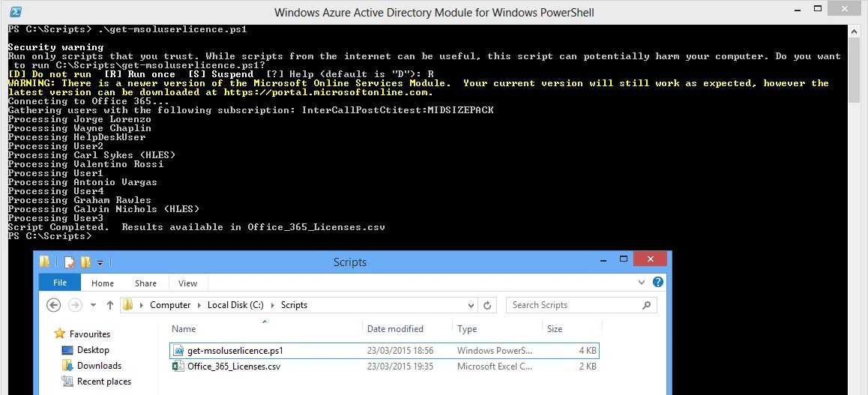Click the Excel icon of Office_365_Licenses.csv
This screenshot has width=868, height=395.
pyautogui.click(x=178, y=367)
